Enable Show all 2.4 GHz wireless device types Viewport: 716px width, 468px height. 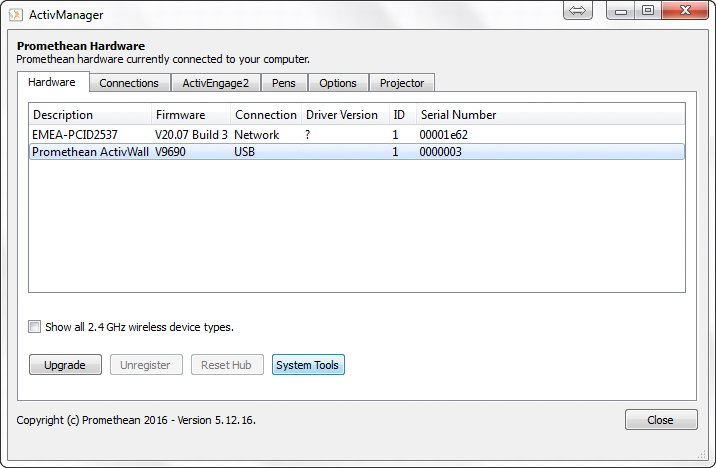coord(34,326)
